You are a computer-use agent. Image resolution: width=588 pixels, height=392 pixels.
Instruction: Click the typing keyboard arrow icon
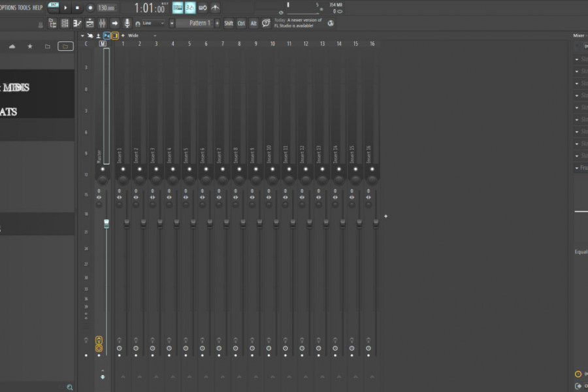click(115, 24)
